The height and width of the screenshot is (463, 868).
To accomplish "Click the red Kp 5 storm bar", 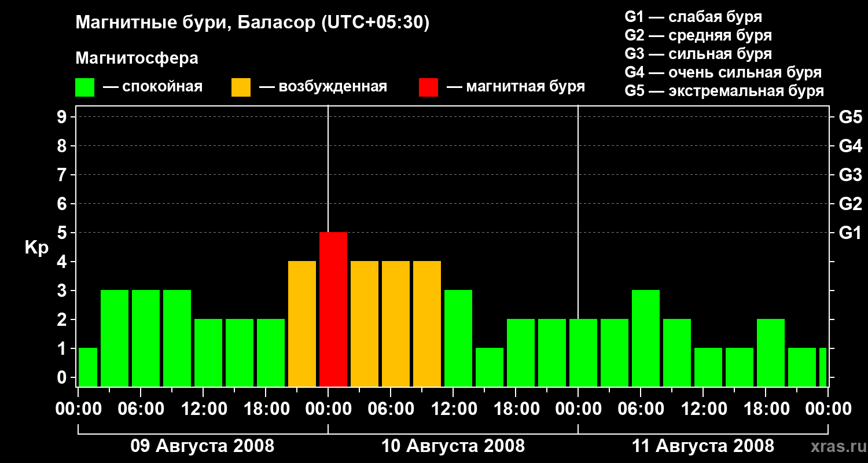I will 333,309.
